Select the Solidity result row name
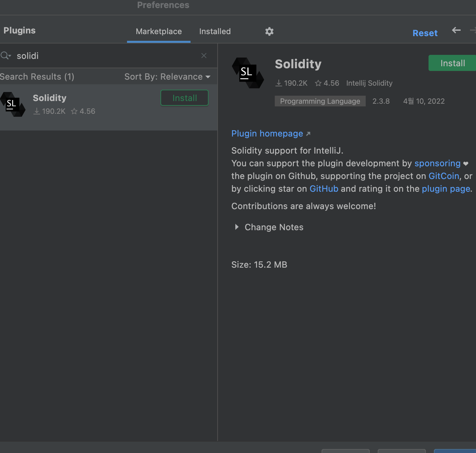The width and height of the screenshot is (476, 453). pos(49,98)
